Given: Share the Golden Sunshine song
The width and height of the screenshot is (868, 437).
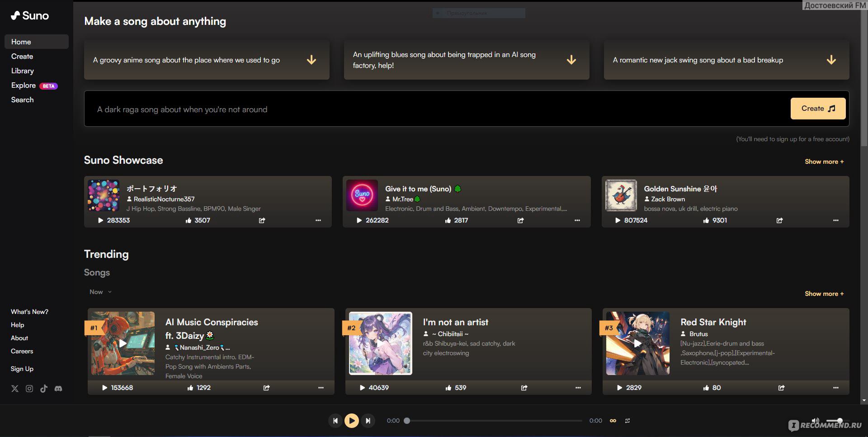Looking at the screenshot, I should coord(780,220).
